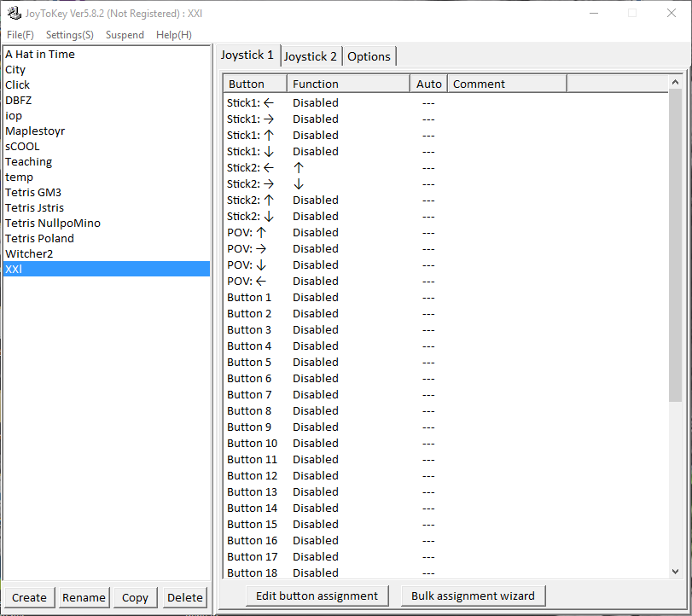The height and width of the screenshot is (616, 692).
Task: Select the POV right arrow row
Action: pyautogui.click(x=445, y=249)
